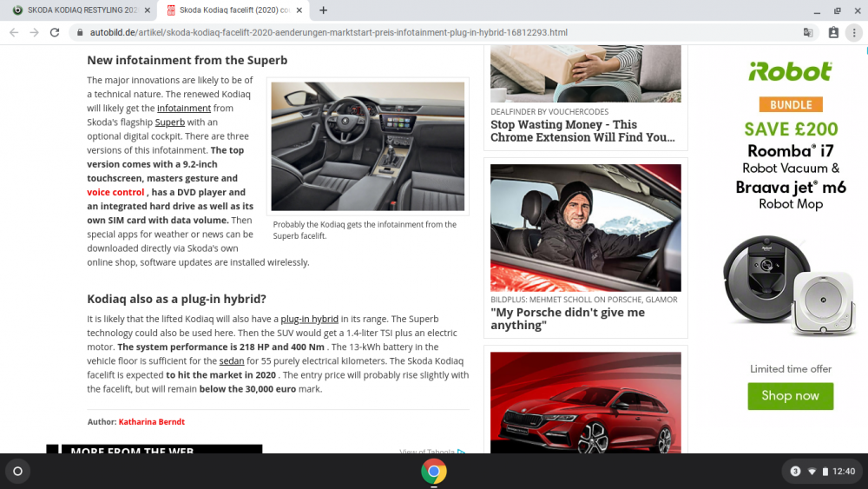Open Chrome from the shelf
868x489 pixels.
433,472
